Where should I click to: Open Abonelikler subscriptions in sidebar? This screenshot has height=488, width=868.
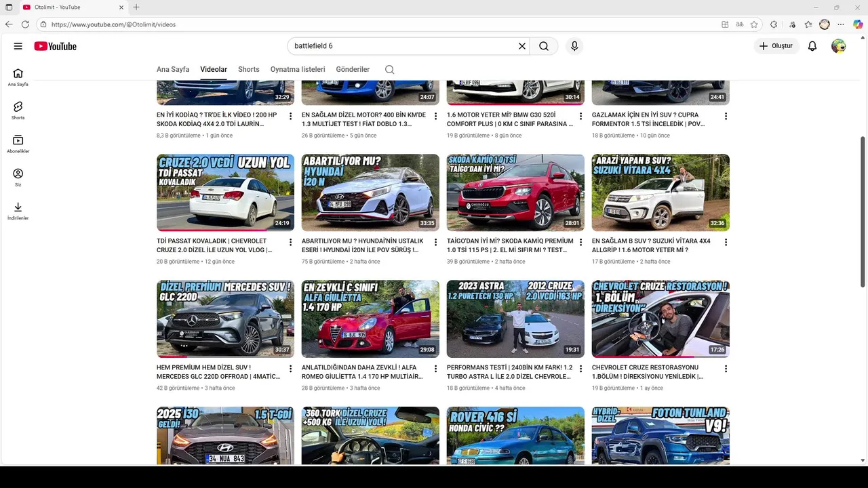click(x=18, y=144)
